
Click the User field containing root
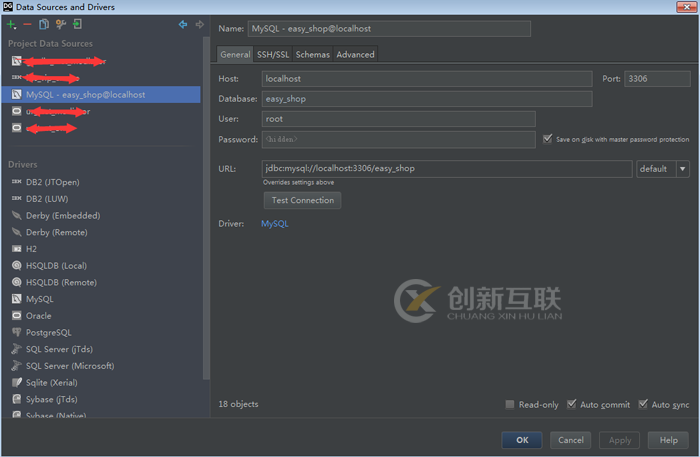398,119
